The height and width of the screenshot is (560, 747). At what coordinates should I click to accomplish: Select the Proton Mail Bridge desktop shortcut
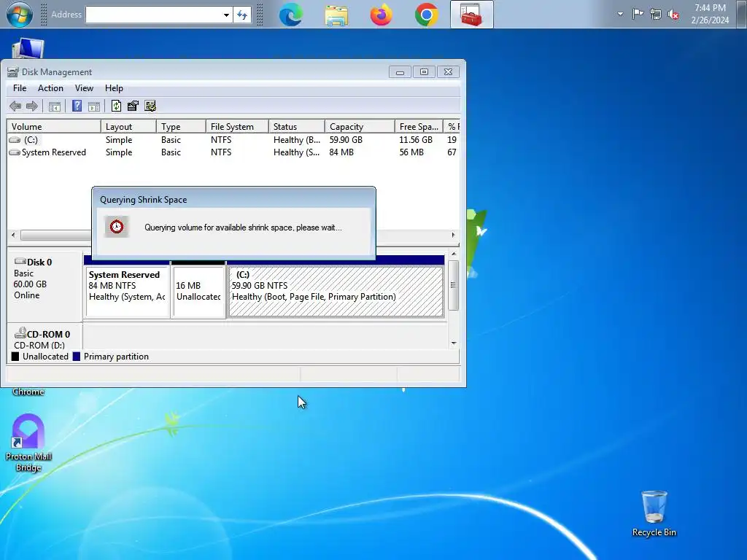point(28,443)
